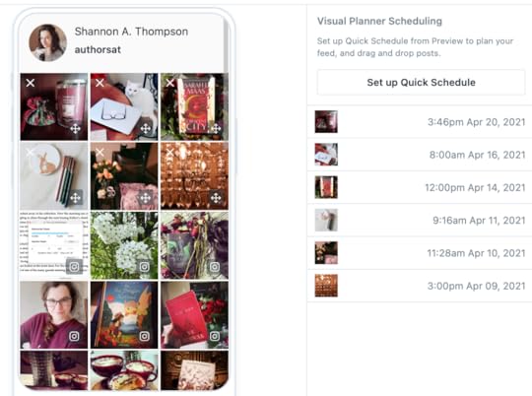Select the 8:00am Apr 16, 2021 scheduled entry
Image resolution: width=532 pixels, height=396 pixels.
pyautogui.click(x=420, y=155)
